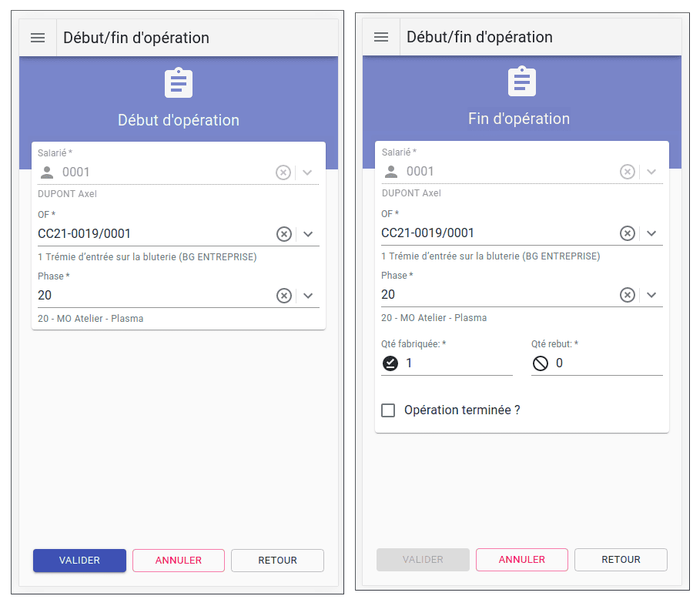This screenshot has height=616, width=693.
Task: Clear the OF field in Fin d'opération
Action: tap(628, 233)
